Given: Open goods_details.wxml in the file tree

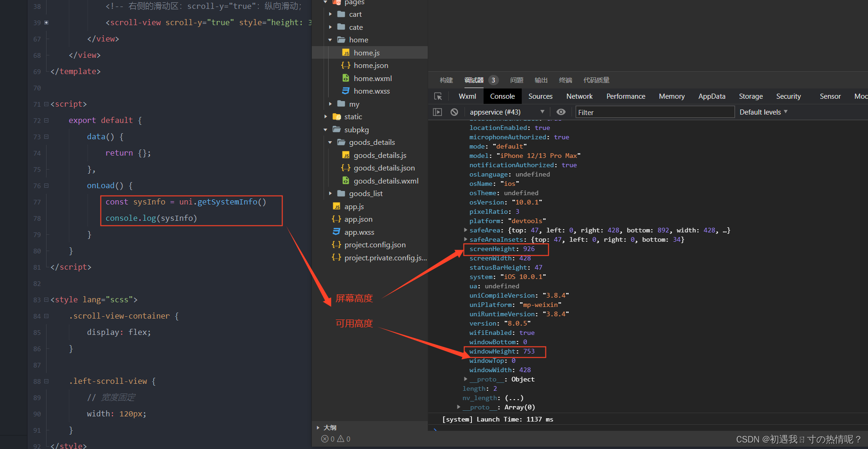Looking at the screenshot, I should (386, 181).
